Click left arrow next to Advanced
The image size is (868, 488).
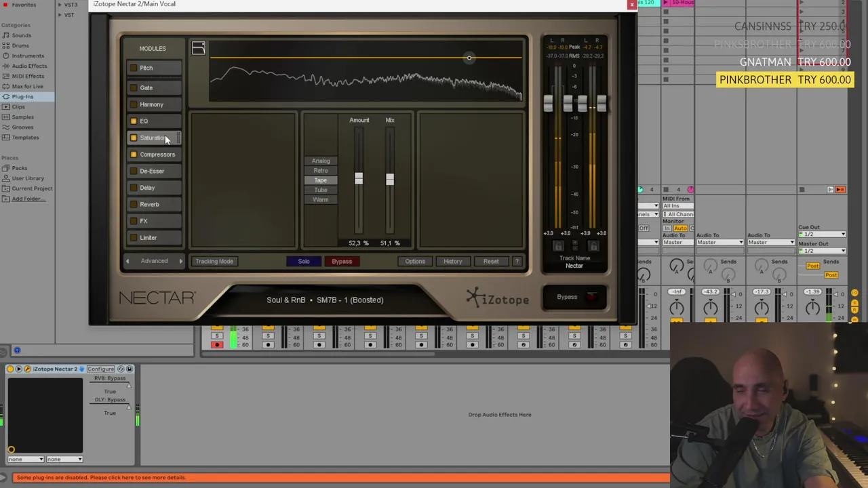click(x=127, y=261)
